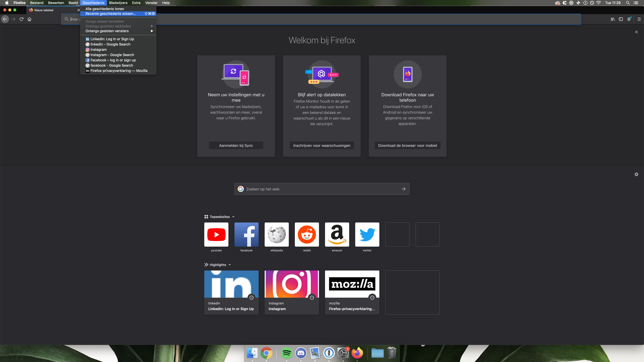644x362 pixels.
Task: Click submit arrow in web search box
Action: coord(404,189)
